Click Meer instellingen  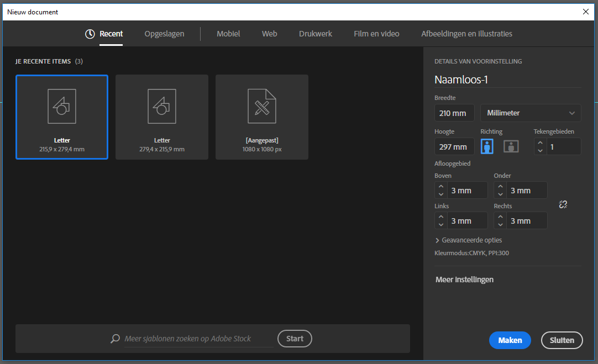(x=464, y=279)
